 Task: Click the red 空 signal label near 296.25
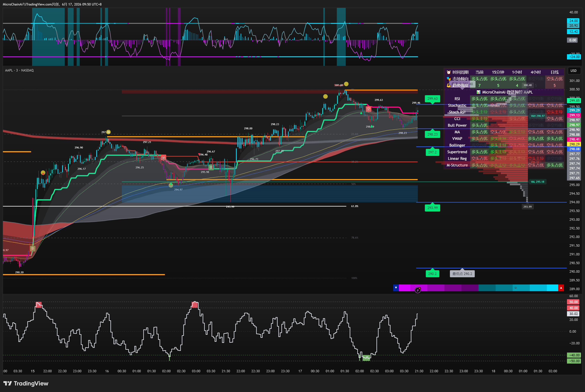[163, 157]
